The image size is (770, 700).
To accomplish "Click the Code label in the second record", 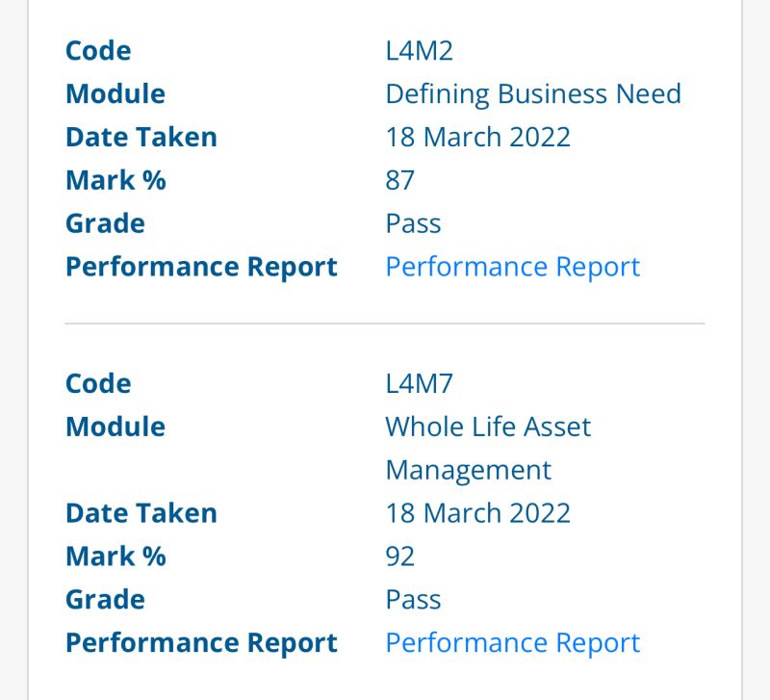I will pyautogui.click(x=97, y=382).
